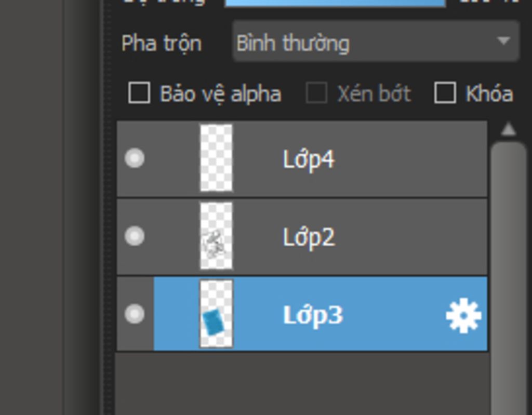Toggle visibility of Lớp2 layer
Image resolution: width=532 pixels, height=415 pixels.
pyautogui.click(x=135, y=236)
